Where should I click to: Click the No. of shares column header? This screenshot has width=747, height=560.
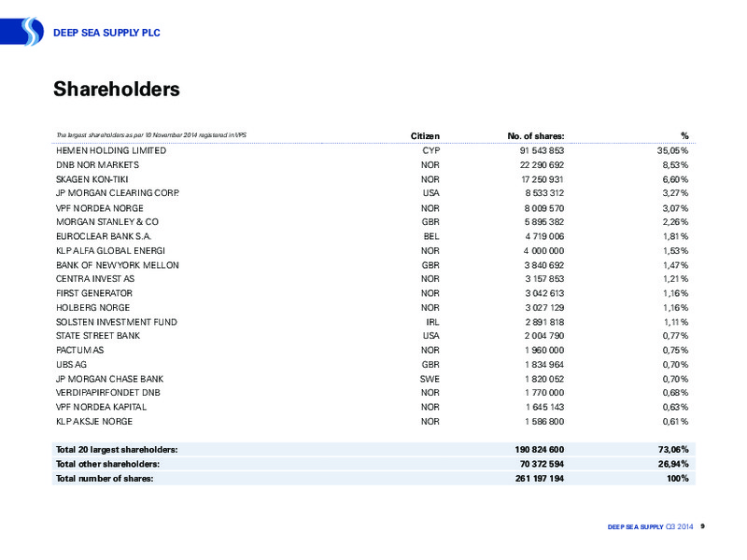[x=535, y=136]
